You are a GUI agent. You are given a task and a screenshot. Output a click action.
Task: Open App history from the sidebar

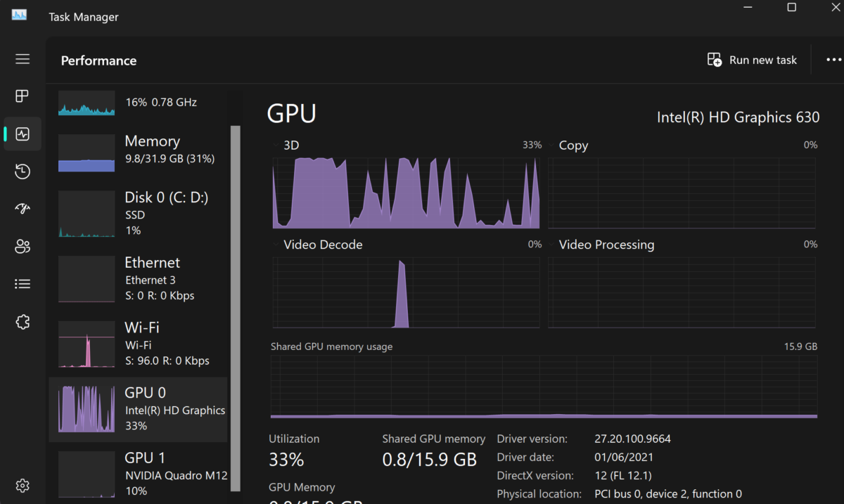[22, 172]
